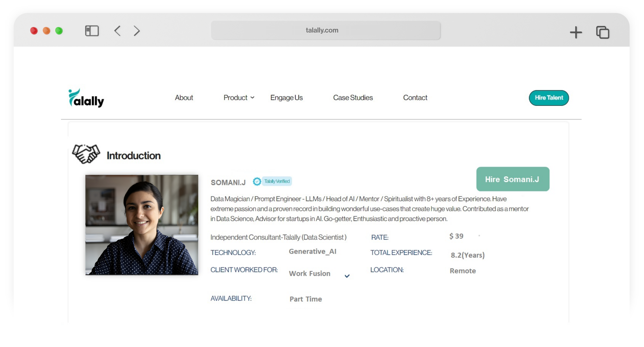Go back with the browser arrow

coord(117,31)
